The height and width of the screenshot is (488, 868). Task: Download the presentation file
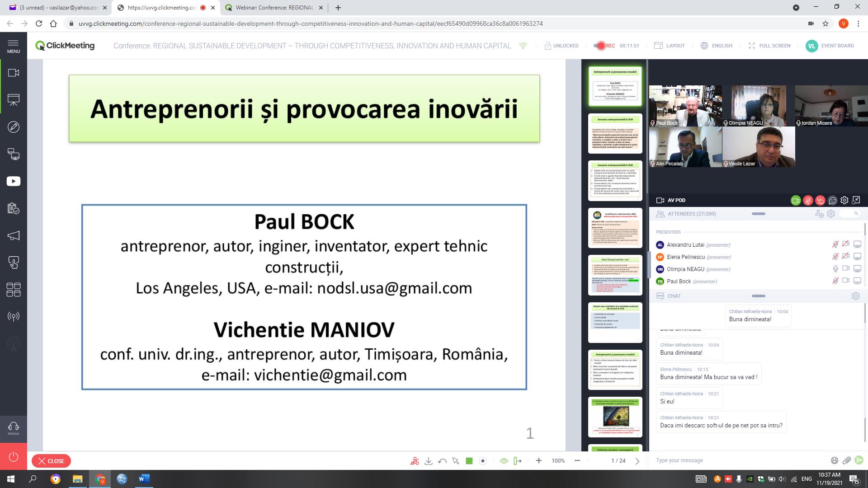(x=429, y=461)
